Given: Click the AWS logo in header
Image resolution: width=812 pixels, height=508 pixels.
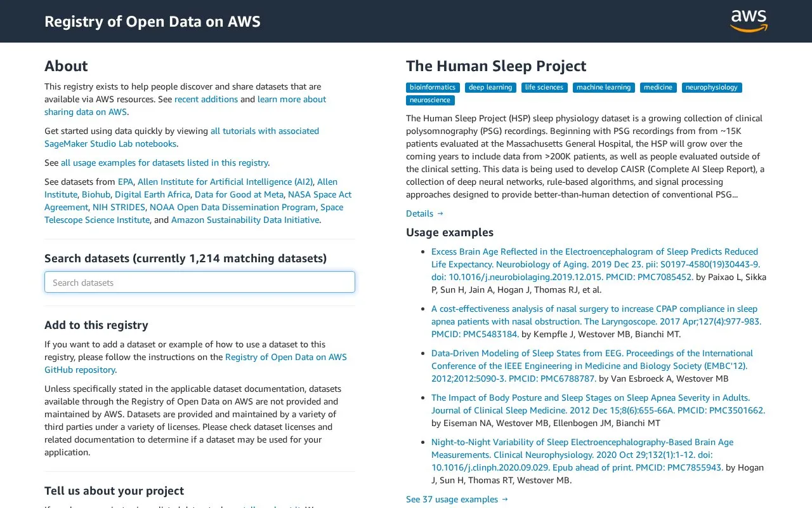Looking at the screenshot, I should point(749,21).
